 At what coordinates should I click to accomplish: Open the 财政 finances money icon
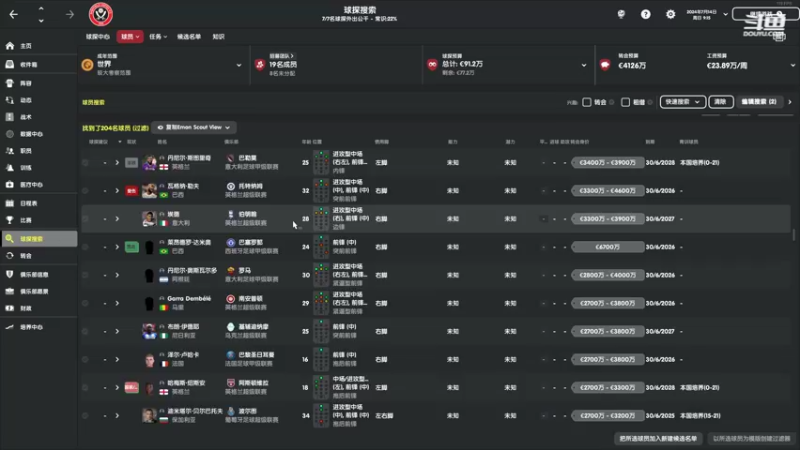(x=10, y=308)
